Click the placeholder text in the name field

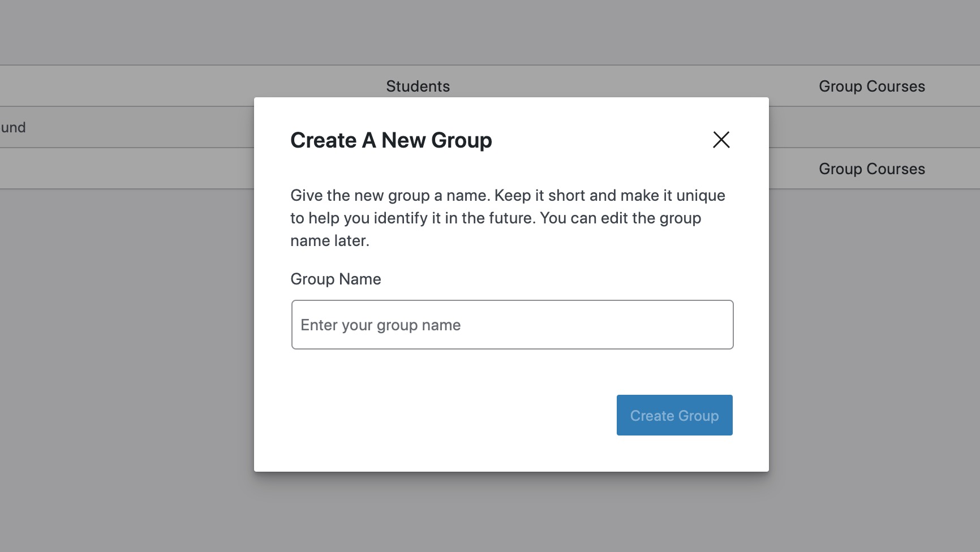(381, 325)
